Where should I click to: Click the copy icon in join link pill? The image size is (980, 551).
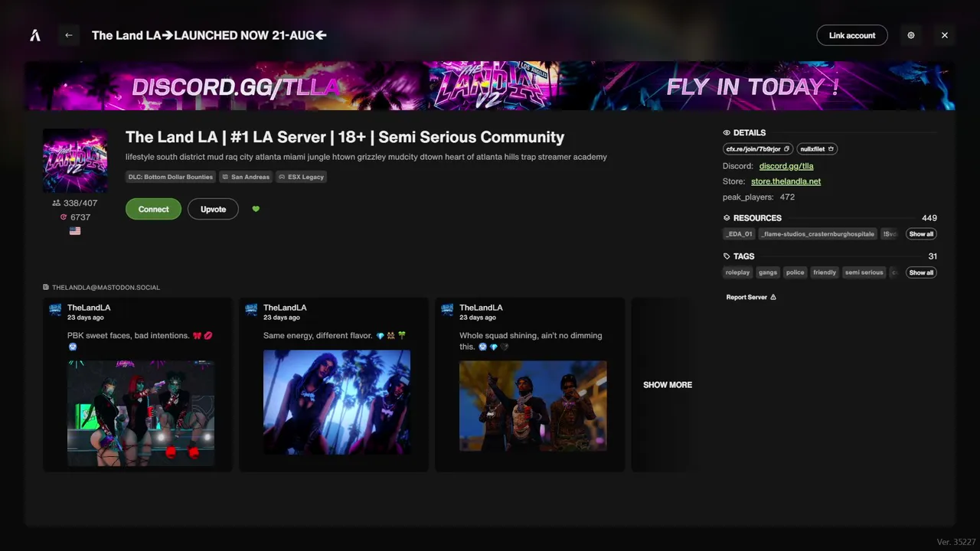(x=786, y=148)
